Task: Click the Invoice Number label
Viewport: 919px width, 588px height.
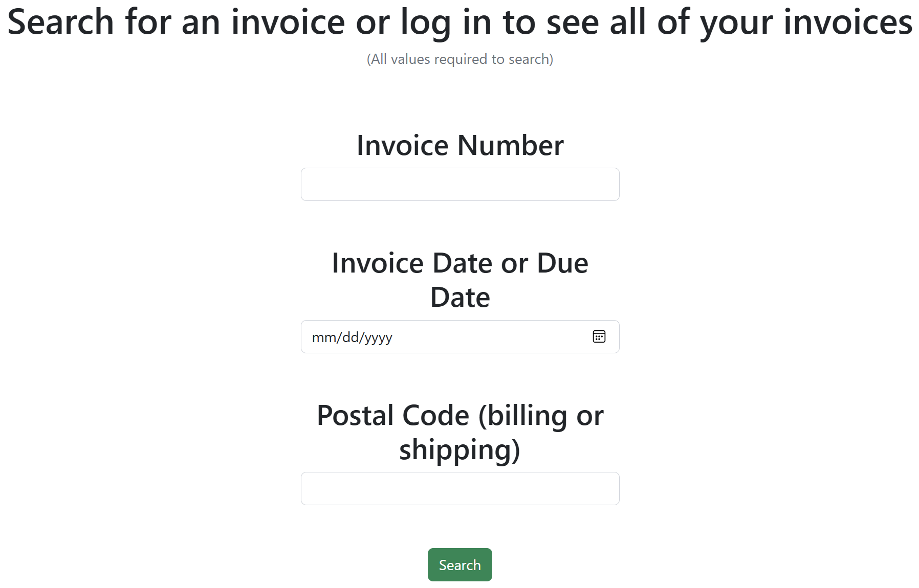Action: pos(459,145)
